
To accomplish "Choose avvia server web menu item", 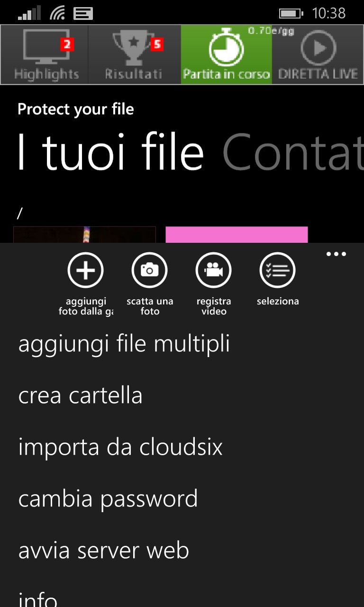I will (104, 551).
